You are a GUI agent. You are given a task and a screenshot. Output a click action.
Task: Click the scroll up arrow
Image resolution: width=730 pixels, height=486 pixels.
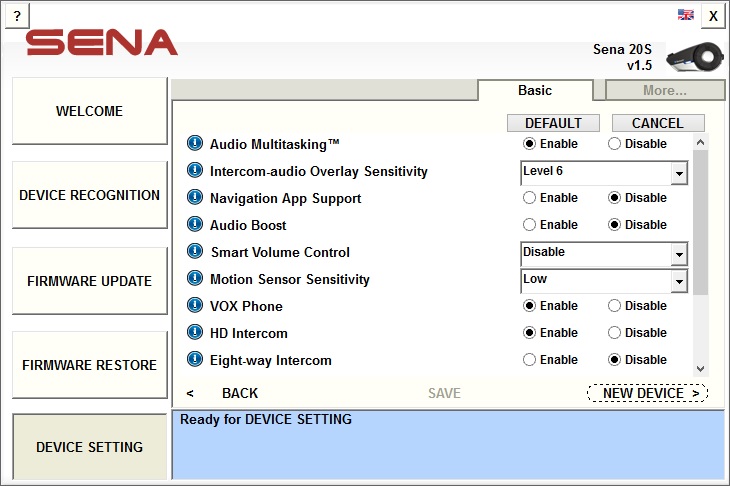tap(700, 142)
